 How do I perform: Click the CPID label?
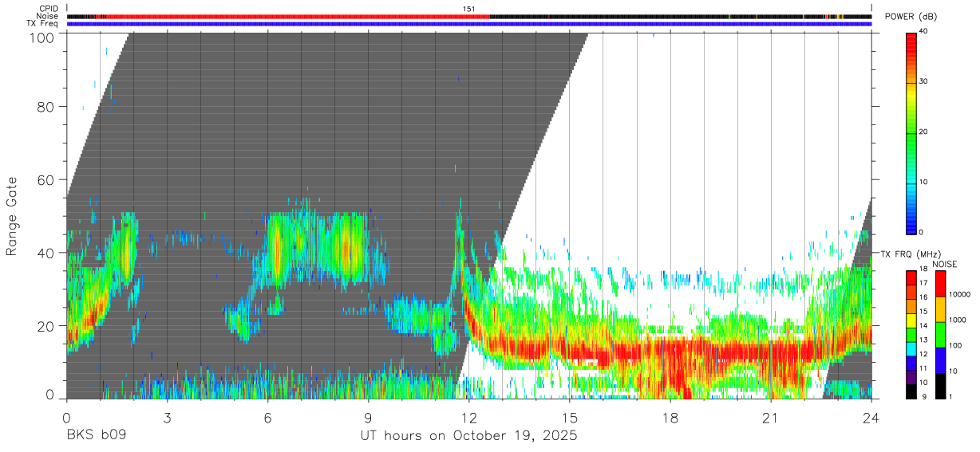point(49,9)
